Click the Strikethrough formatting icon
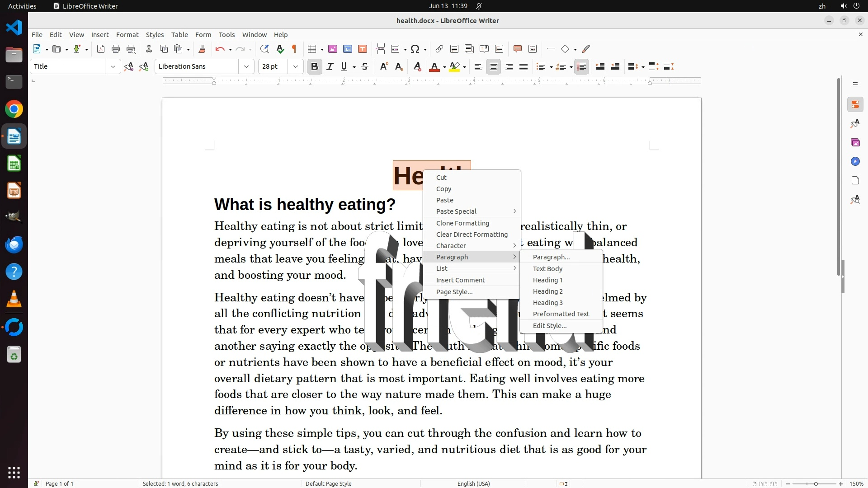Screen dimensions: 868x488 coord(365,67)
